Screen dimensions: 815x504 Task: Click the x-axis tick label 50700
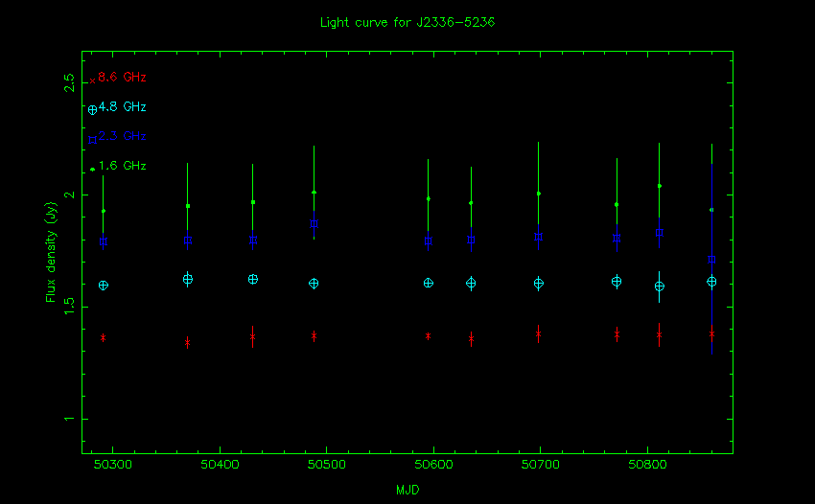pos(541,465)
